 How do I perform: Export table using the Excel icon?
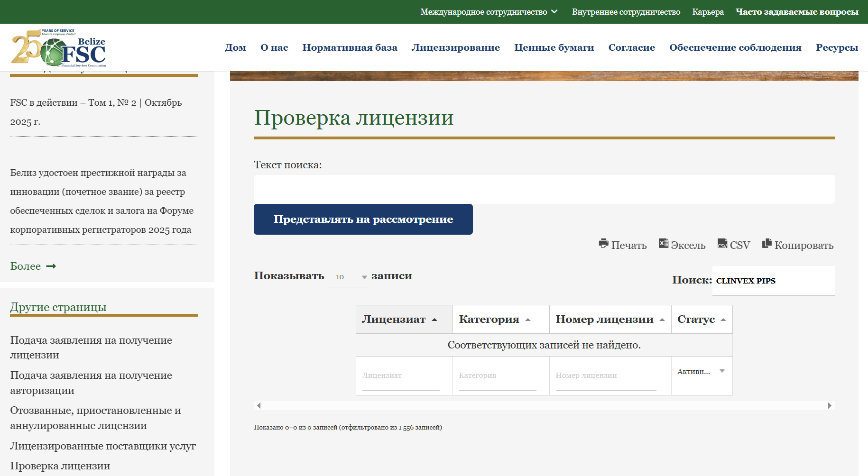click(x=663, y=244)
